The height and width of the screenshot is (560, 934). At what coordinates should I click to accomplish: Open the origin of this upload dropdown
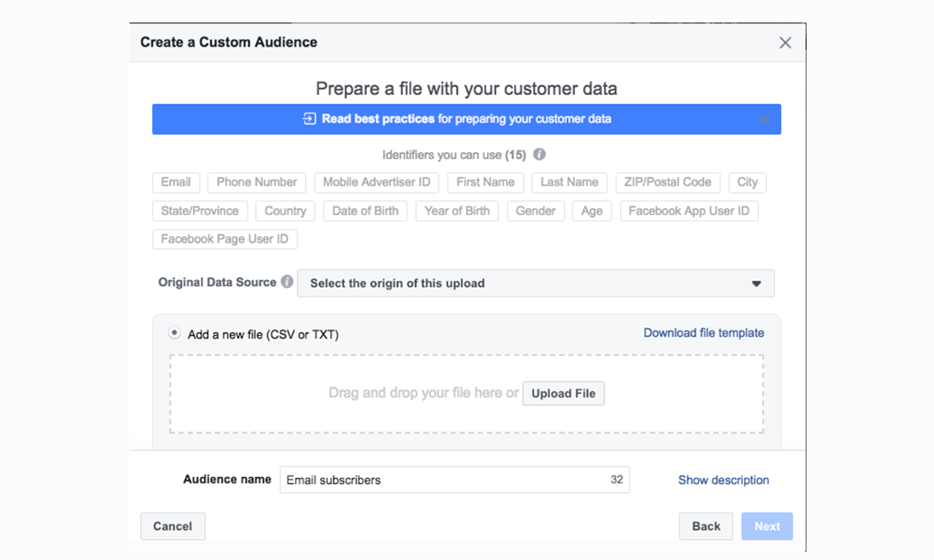coord(535,283)
